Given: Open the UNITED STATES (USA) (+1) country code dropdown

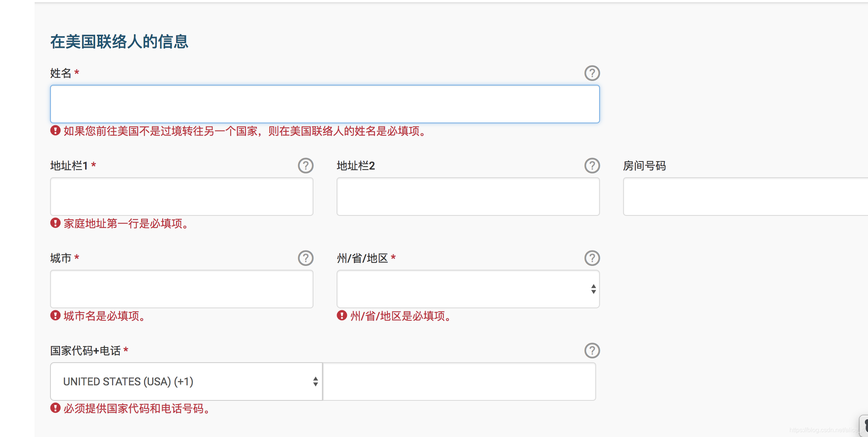Looking at the screenshot, I should (186, 382).
